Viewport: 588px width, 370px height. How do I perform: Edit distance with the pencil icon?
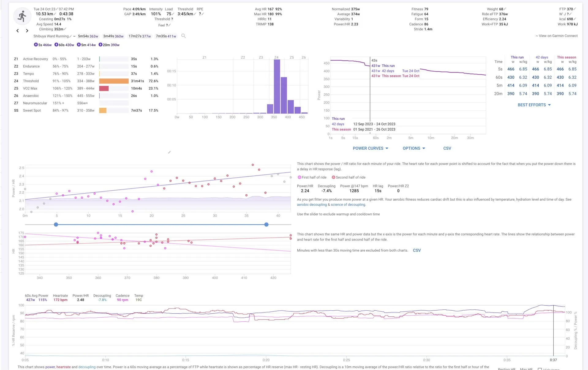(x=55, y=14)
